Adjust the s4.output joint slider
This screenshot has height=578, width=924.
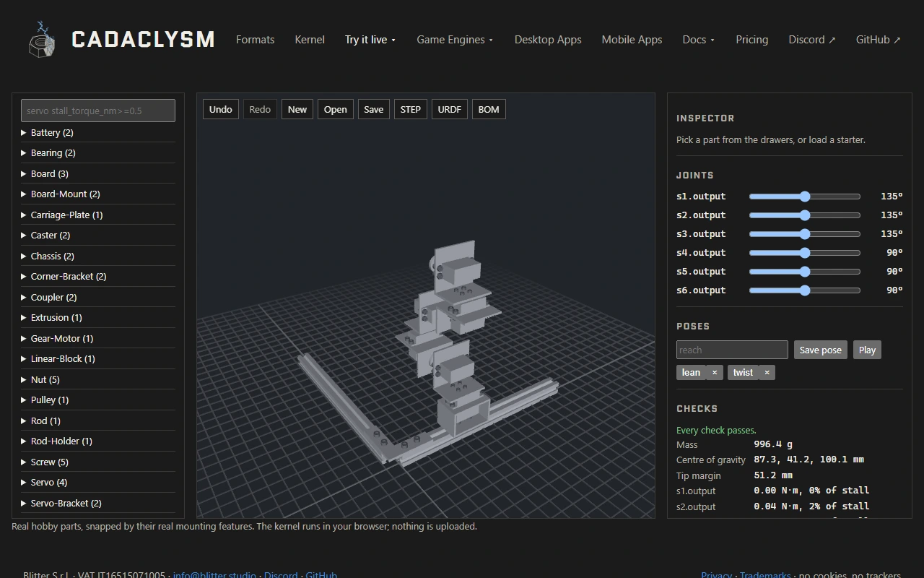(x=805, y=253)
